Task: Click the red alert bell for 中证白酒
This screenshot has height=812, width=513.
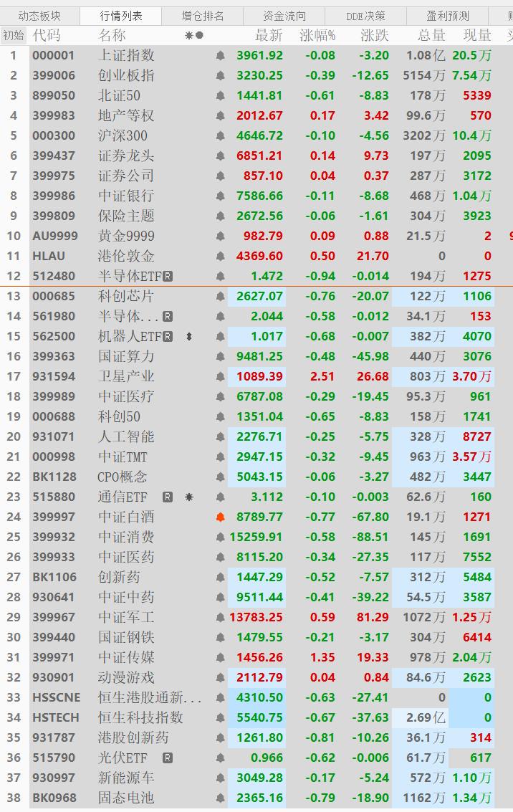Action: [x=221, y=517]
